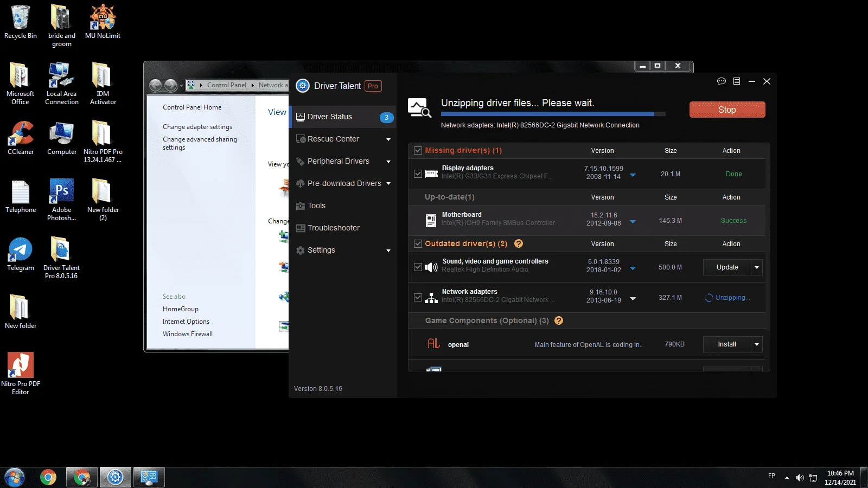Click the unzipping progress bar
This screenshot has height=488, width=868.
(553, 114)
